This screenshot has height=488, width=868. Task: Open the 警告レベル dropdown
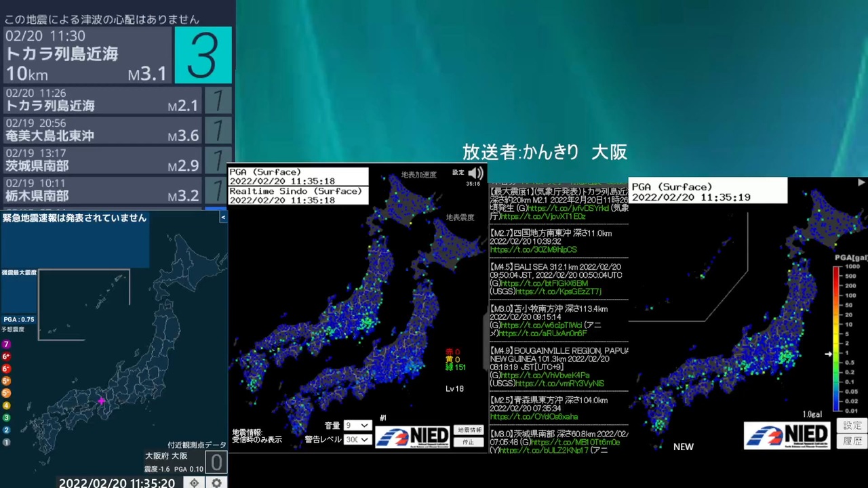tap(357, 439)
